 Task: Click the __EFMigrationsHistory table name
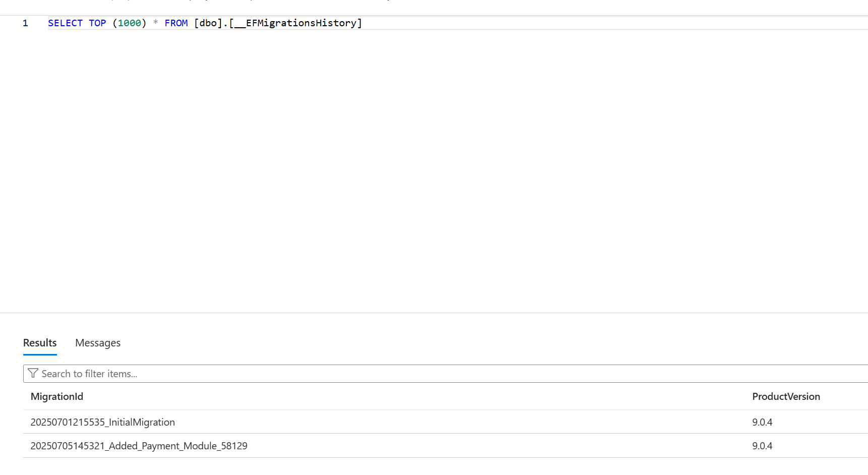coord(298,23)
